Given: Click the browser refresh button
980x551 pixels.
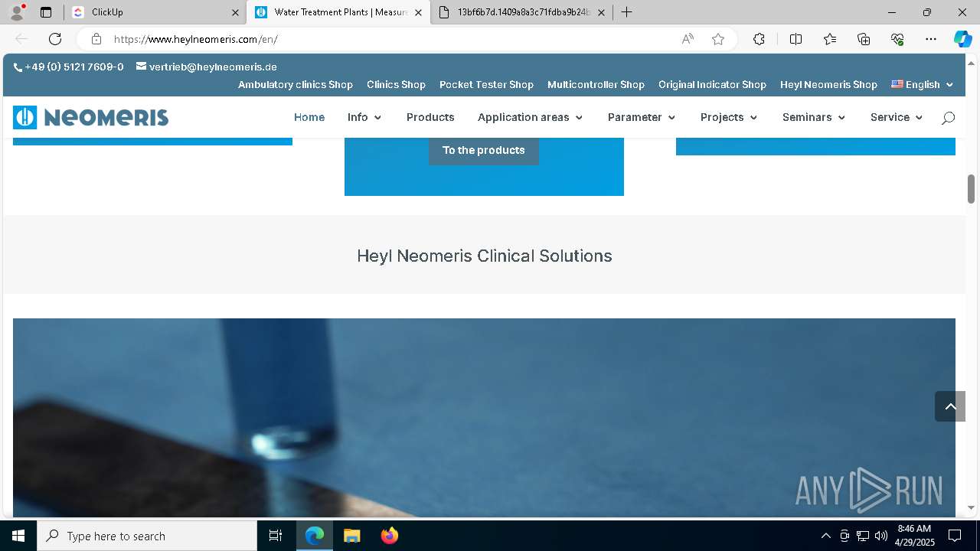Looking at the screenshot, I should pos(55,39).
